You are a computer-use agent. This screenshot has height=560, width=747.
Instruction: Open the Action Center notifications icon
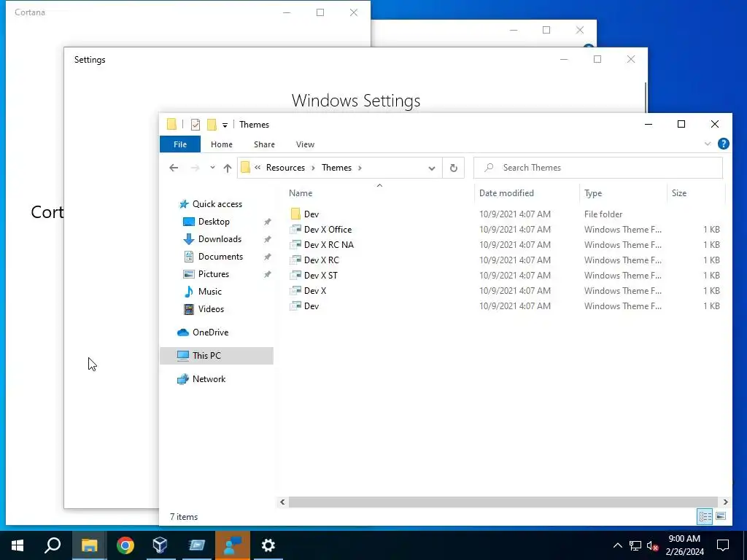723,545
